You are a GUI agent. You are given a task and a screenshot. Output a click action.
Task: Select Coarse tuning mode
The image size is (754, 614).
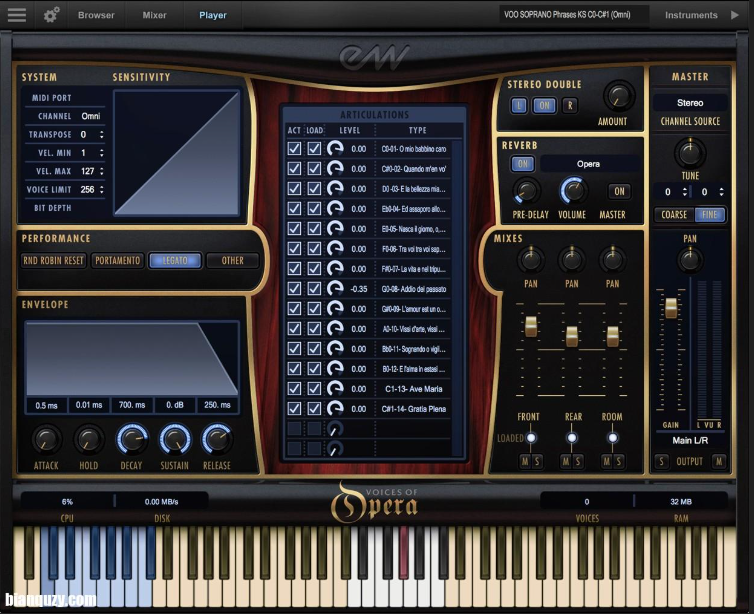coord(674,215)
